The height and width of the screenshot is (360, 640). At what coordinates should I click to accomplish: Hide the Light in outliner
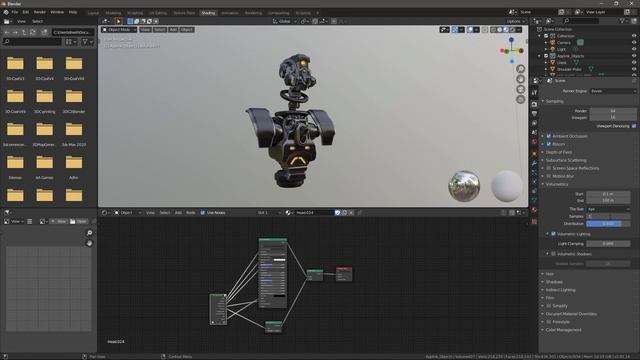[x=634, y=49]
